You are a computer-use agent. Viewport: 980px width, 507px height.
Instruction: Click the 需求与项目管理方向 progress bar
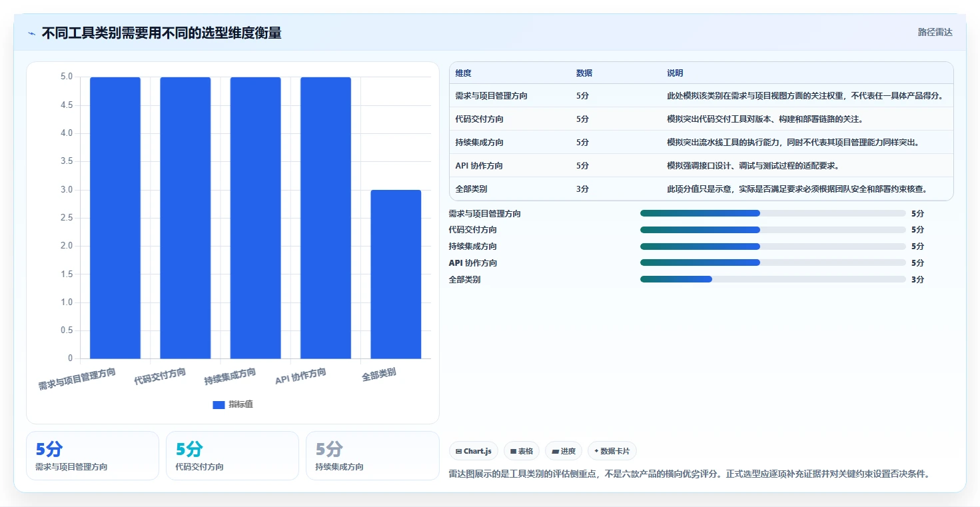[773, 213]
